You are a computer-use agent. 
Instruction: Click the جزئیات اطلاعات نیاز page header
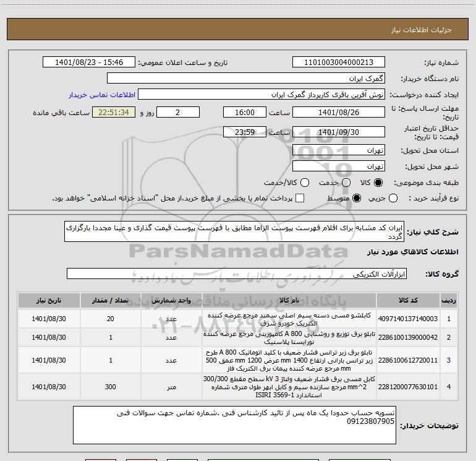[x=422, y=30]
